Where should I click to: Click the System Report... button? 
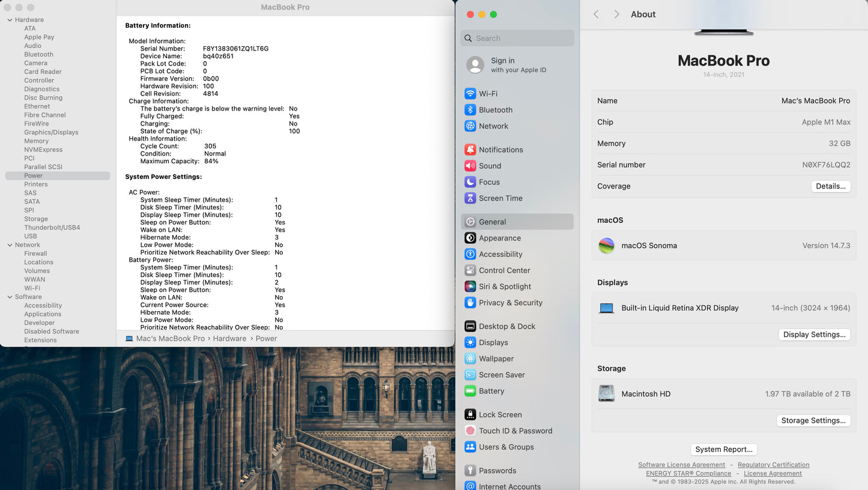tap(723, 449)
